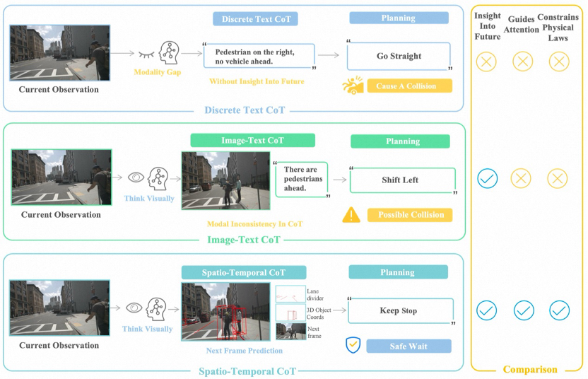
Task: Click the cross under Constrains Physical Laws, Discrete Text row
Action: (x=559, y=62)
